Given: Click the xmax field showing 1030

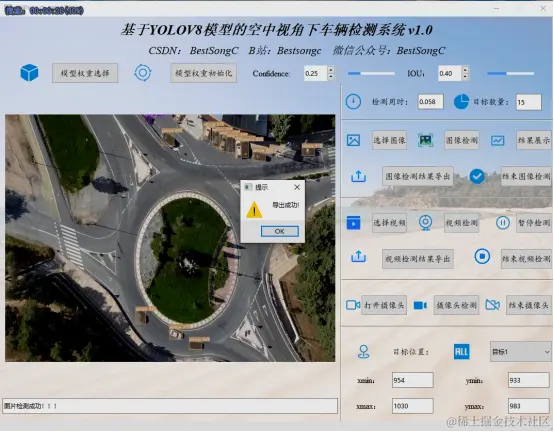Looking at the screenshot, I should (x=413, y=406).
